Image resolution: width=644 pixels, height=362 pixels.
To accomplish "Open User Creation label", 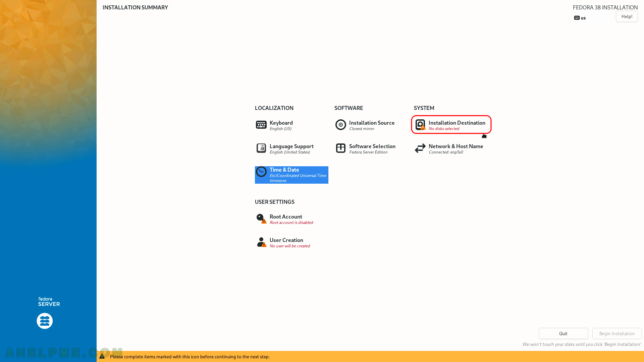I will [286, 240].
